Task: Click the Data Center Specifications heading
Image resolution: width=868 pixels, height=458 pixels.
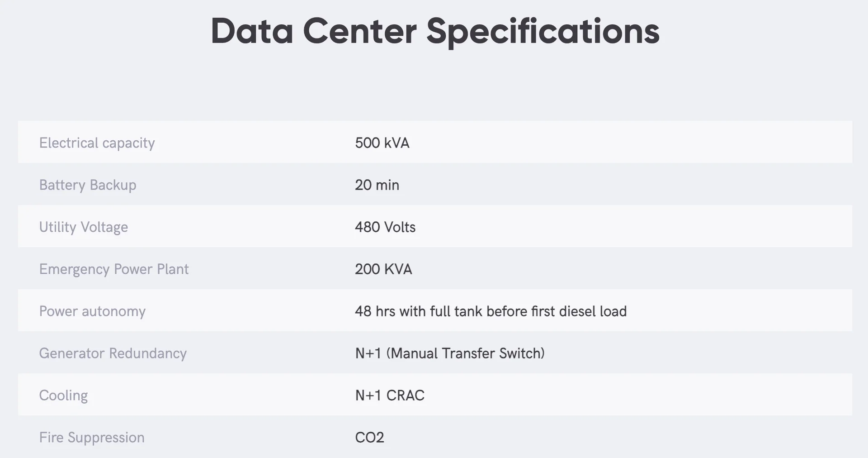Action: pyautogui.click(x=435, y=31)
